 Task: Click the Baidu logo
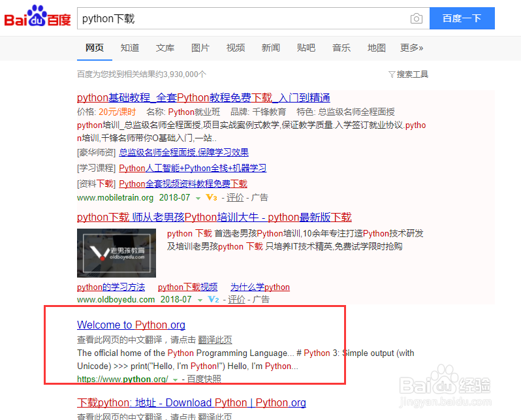pos(37,16)
